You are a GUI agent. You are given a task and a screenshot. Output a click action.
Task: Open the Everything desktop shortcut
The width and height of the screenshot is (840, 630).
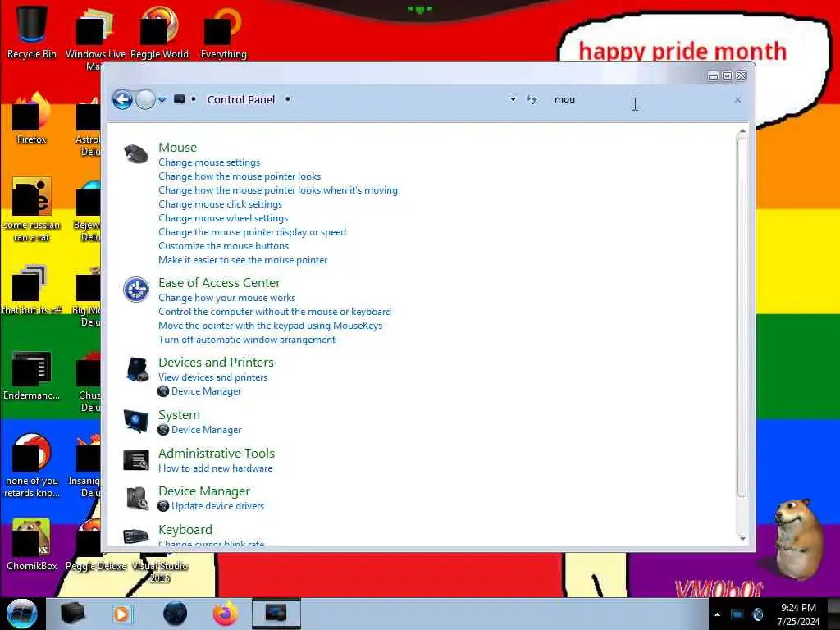pyautogui.click(x=224, y=32)
